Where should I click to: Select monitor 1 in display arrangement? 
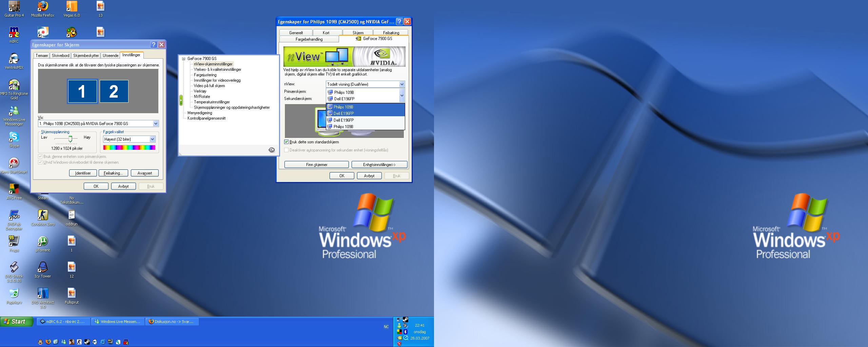click(82, 91)
